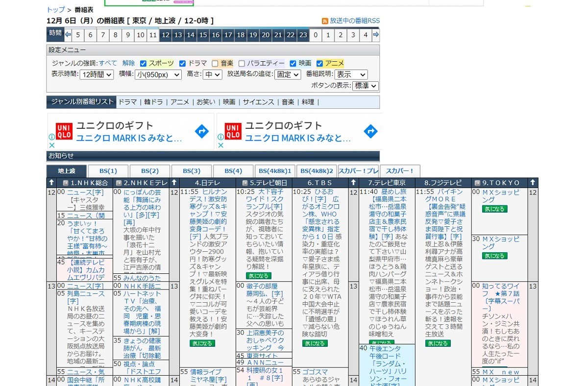Open the BS(4k8k)2 tab
Screen dimensions: 588x386
point(317,171)
